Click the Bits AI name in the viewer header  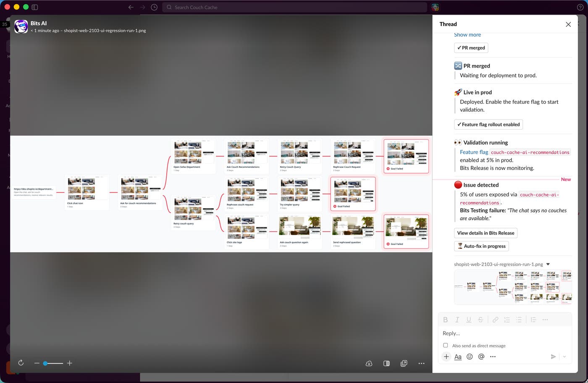tap(39, 23)
